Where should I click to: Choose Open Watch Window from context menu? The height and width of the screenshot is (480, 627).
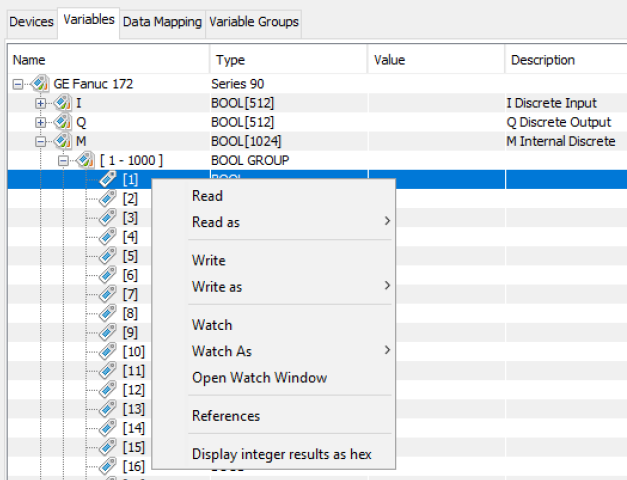point(259,378)
